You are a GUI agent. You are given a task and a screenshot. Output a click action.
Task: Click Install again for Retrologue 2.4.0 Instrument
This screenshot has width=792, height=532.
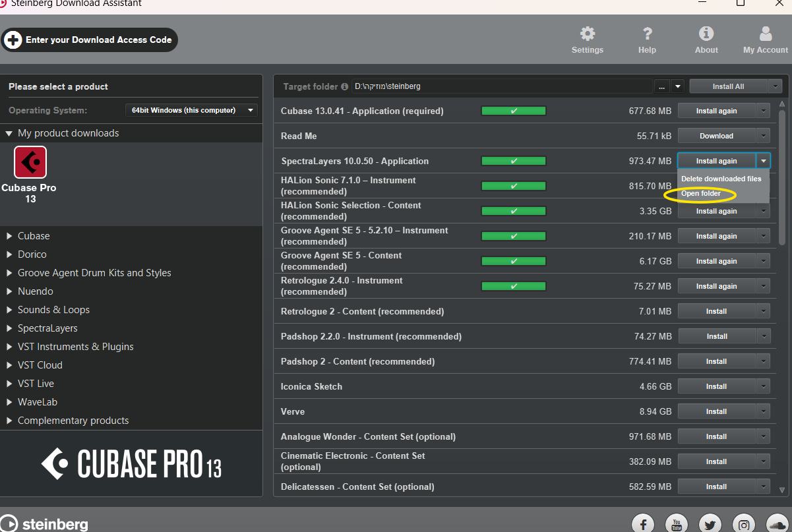point(716,286)
